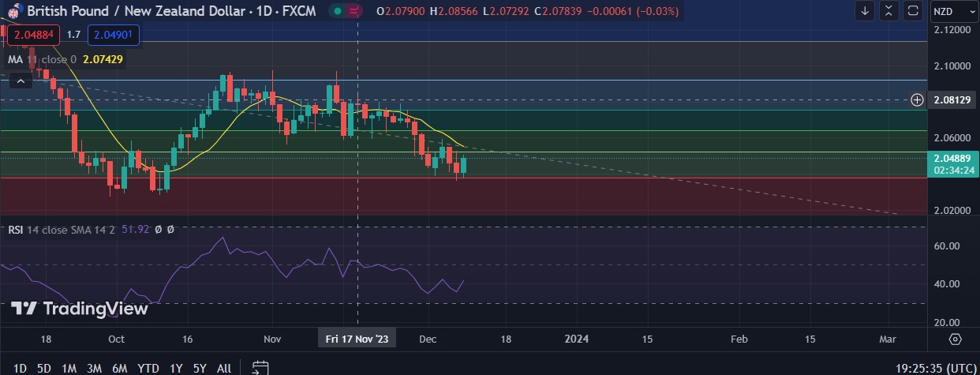Click the crosshair price label 2.08129

point(952,99)
